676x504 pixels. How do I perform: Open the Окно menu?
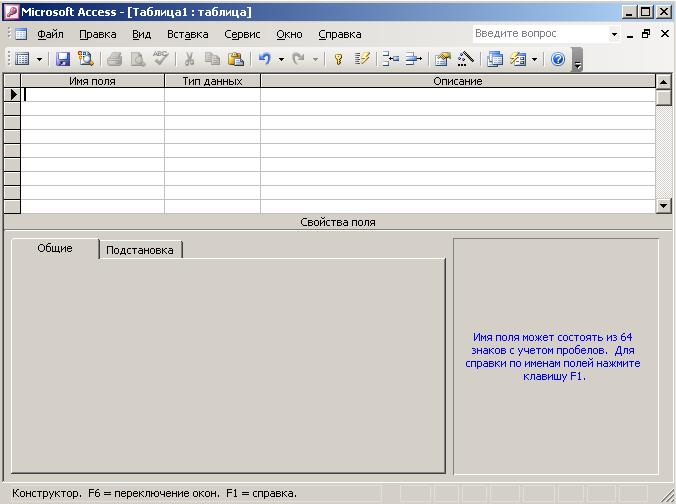(289, 34)
